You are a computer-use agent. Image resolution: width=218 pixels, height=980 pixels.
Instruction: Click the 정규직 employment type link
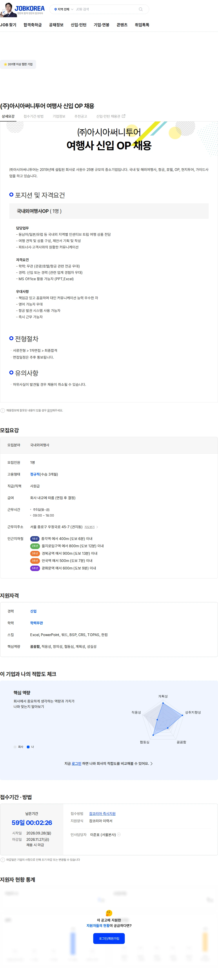coord(35,474)
